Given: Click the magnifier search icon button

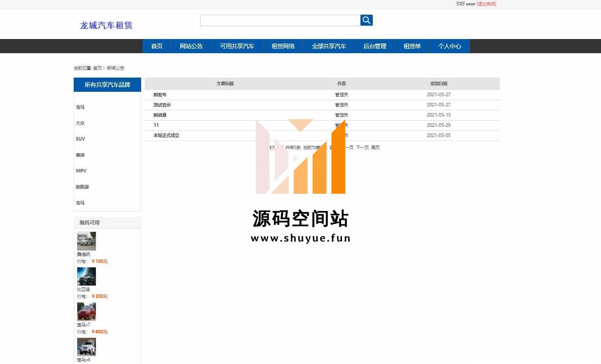Looking at the screenshot, I should click(x=366, y=20).
